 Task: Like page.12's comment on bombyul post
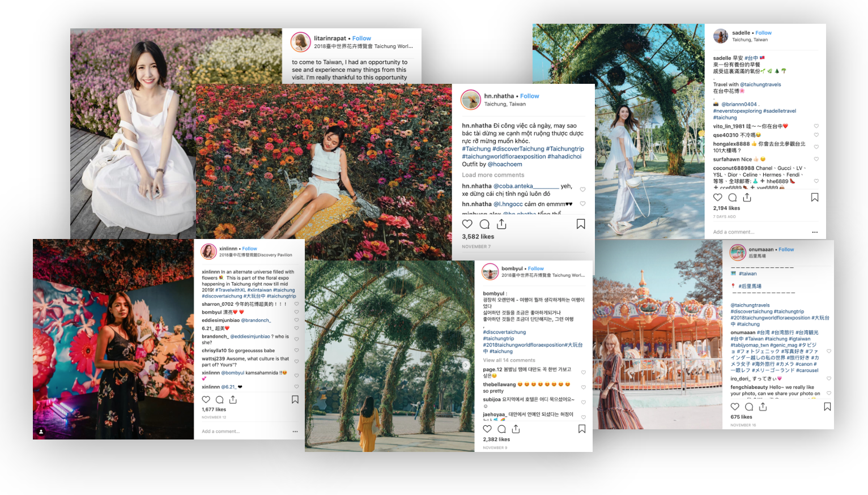tap(584, 372)
